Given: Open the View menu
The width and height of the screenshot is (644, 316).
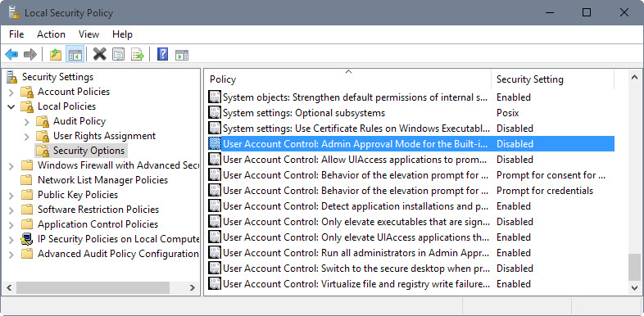Looking at the screenshot, I should tap(88, 34).
